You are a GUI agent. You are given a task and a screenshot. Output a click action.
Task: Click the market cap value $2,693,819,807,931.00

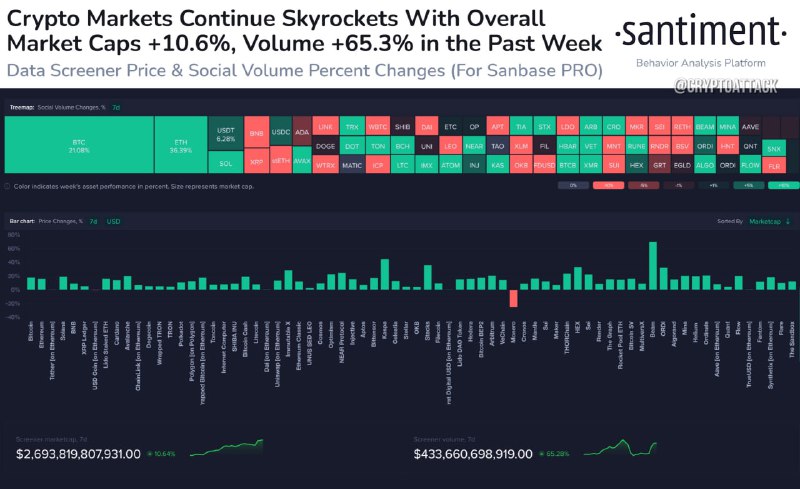(78, 454)
